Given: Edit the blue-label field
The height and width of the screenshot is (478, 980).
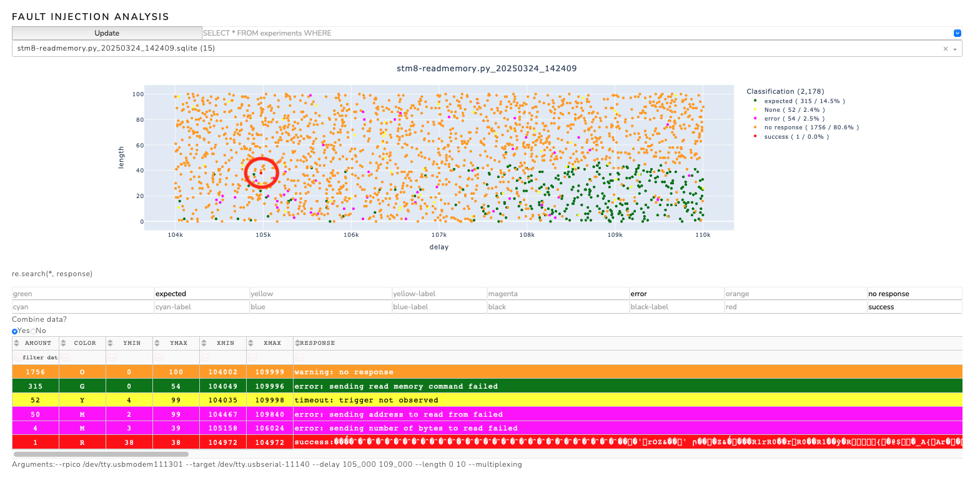Looking at the screenshot, I should tap(439, 307).
